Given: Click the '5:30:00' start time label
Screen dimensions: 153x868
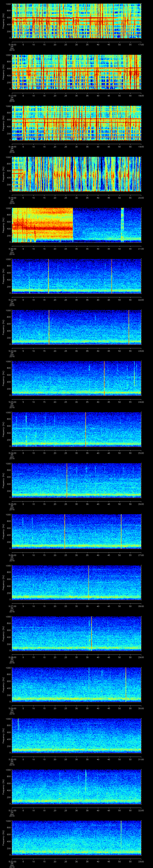Looking at the screenshot, I should coord(12,760).
